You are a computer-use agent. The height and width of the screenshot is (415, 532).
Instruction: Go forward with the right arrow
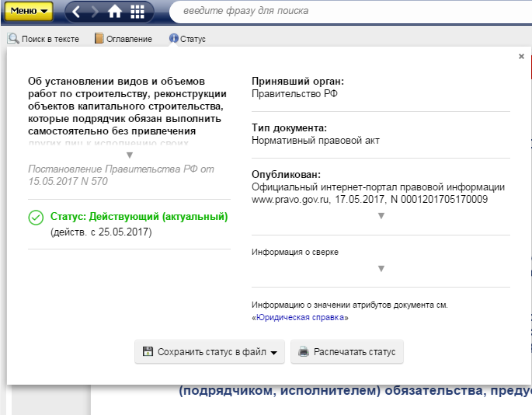pyautogui.click(x=95, y=12)
